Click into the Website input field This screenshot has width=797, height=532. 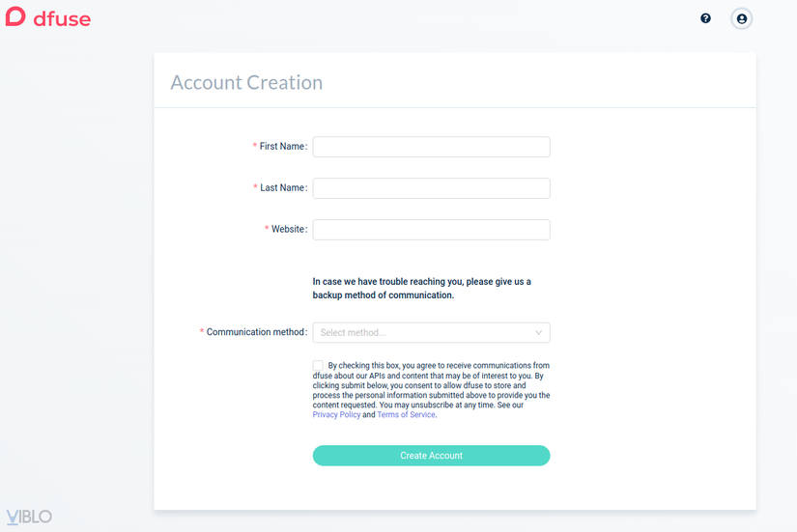coord(431,230)
